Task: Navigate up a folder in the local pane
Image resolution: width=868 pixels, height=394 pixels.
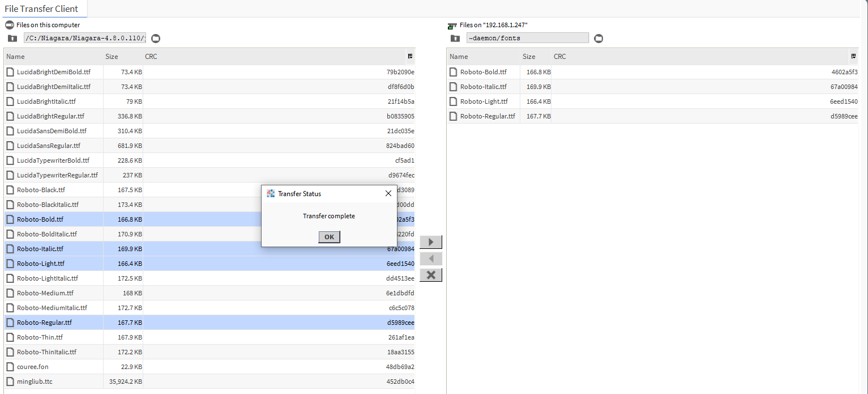Action: pyautogui.click(x=12, y=38)
